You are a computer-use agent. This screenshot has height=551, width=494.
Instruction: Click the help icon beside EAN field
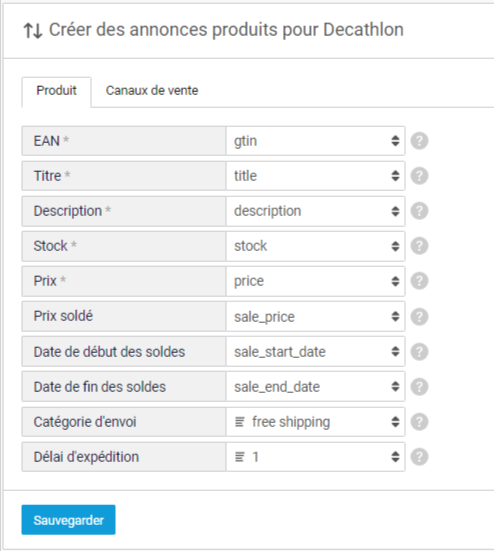click(420, 141)
